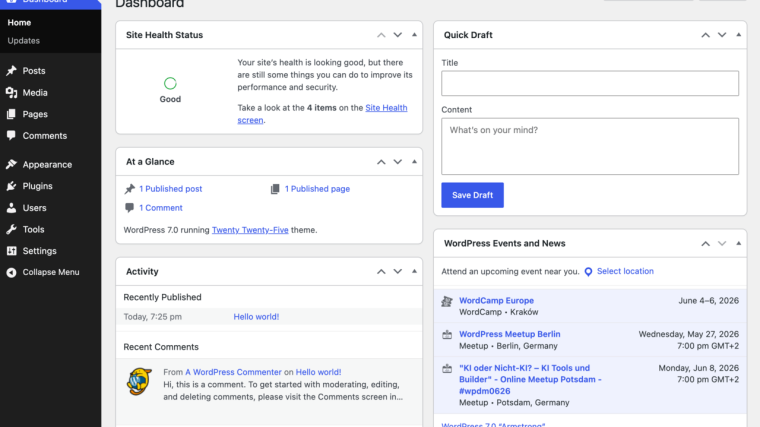Click the Select location link
Viewport: 760px width, 427px height.
(625, 271)
